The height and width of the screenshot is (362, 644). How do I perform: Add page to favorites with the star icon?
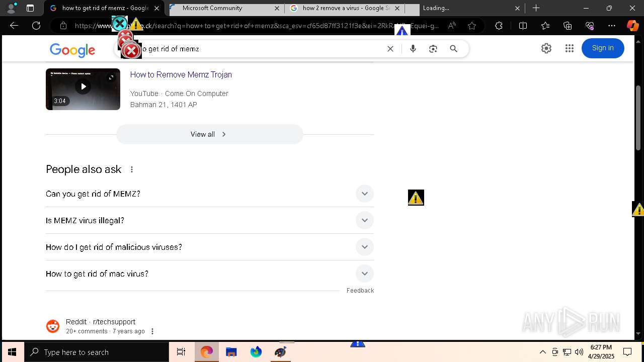point(472,26)
